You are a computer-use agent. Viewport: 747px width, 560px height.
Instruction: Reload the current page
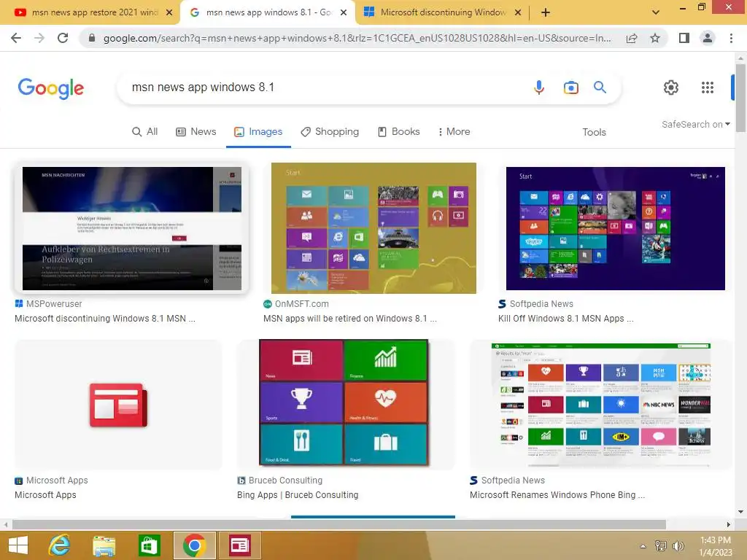[63, 38]
